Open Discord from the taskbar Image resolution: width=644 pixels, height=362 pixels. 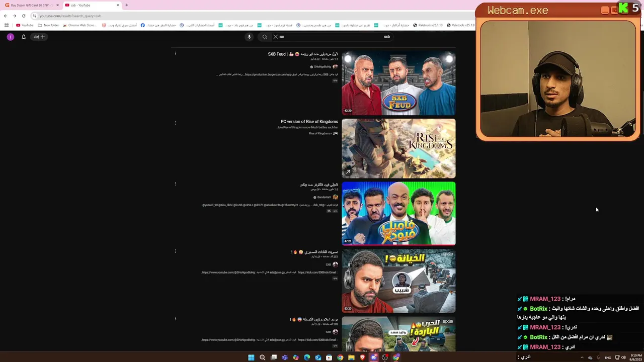click(374, 357)
